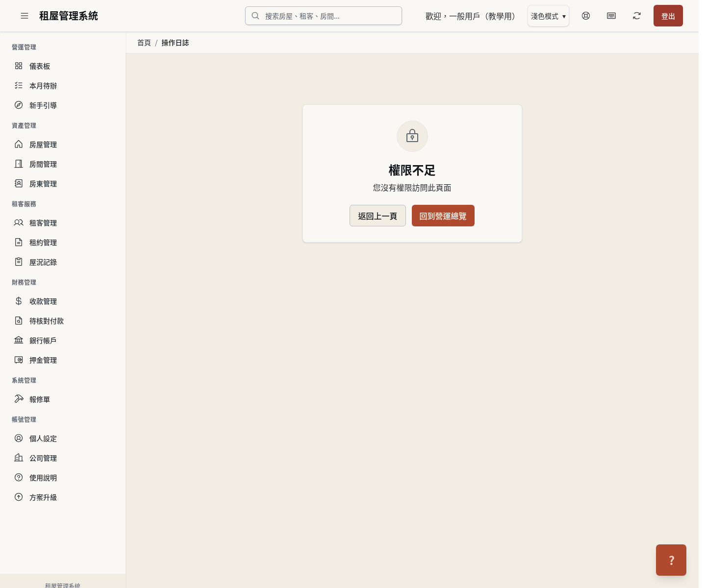This screenshot has width=706, height=588.
Task: Click the 公司管理 building icon
Action: point(19,458)
